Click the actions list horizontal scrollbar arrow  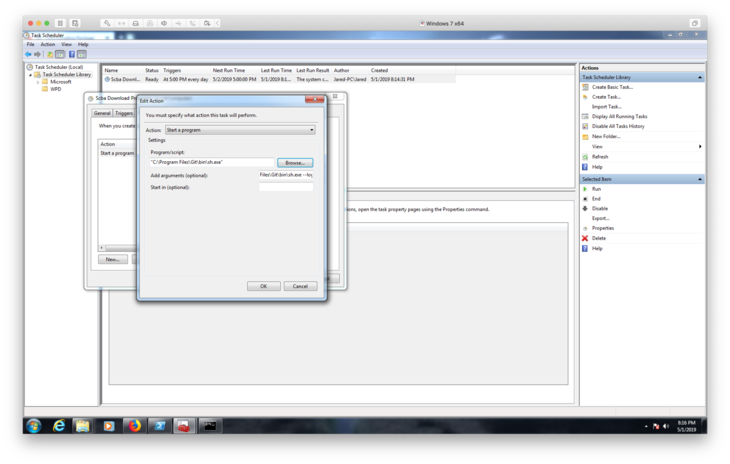[101, 248]
